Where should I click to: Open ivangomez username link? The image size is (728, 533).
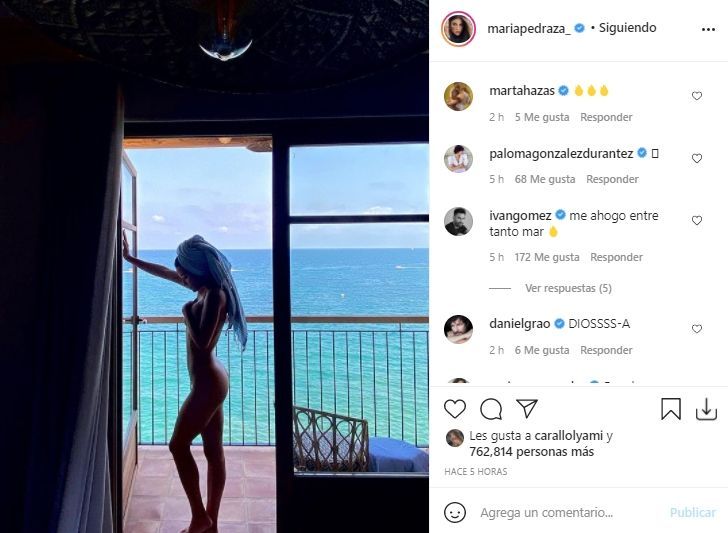coord(520,215)
